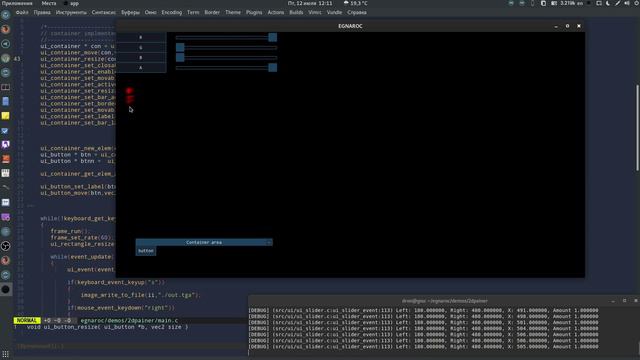Minimize the EGNAROC window
The width and height of the screenshot is (640, 360).
click(x=556, y=26)
